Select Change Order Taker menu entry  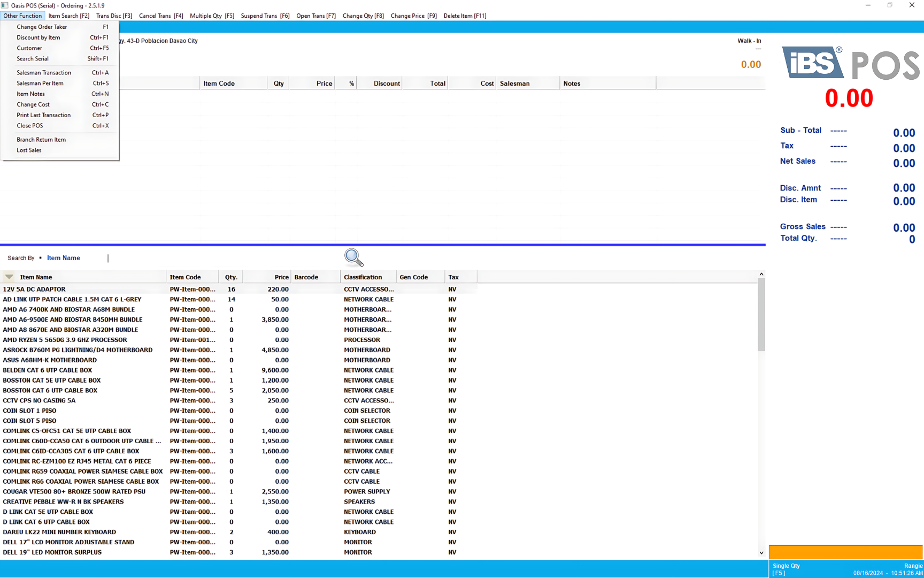[x=42, y=27]
